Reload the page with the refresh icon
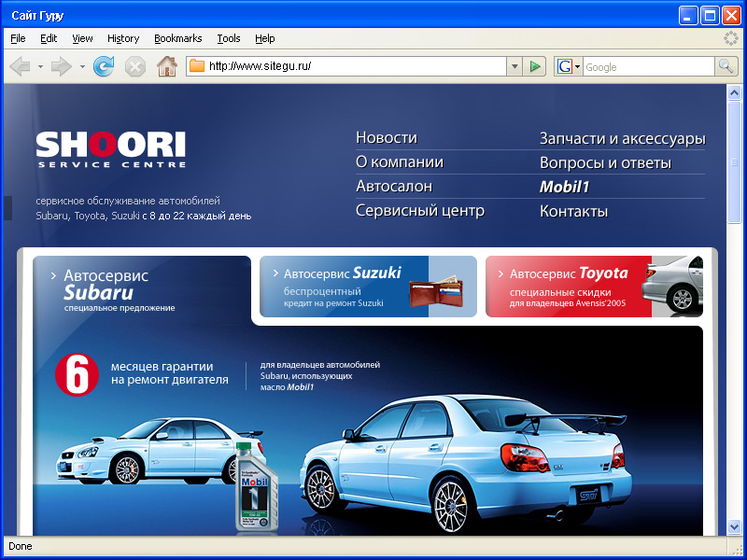The height and width of the screenshot is (560, 747). pos(104,66)
